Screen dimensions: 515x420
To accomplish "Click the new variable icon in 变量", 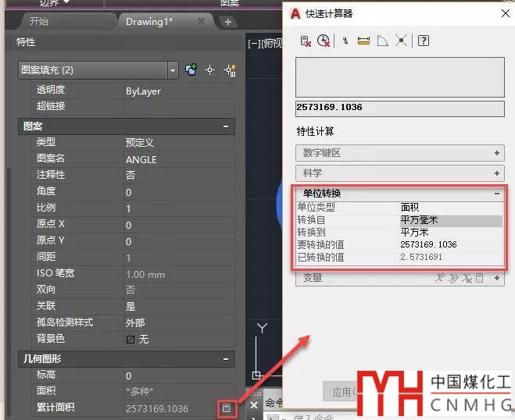I will tap(440, 278).
